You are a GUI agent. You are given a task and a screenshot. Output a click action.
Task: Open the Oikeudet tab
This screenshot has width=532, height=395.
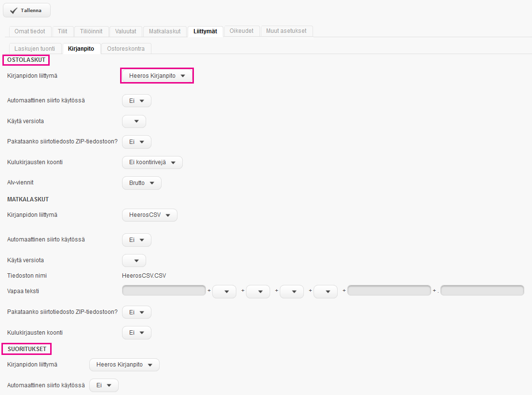tap(241, 31)
